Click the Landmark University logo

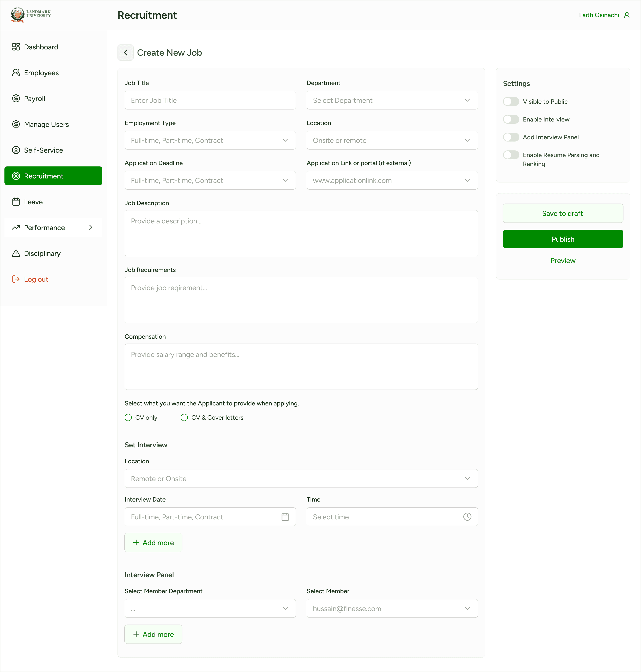coord(31,15)
